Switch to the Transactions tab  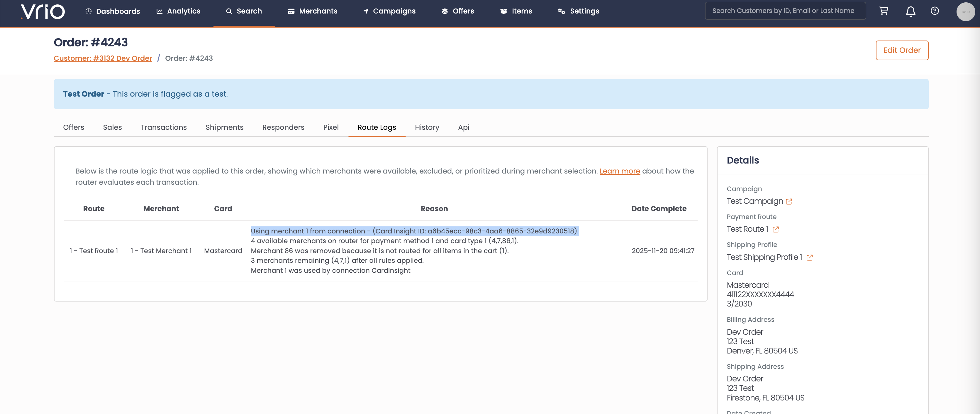(164, 127)
